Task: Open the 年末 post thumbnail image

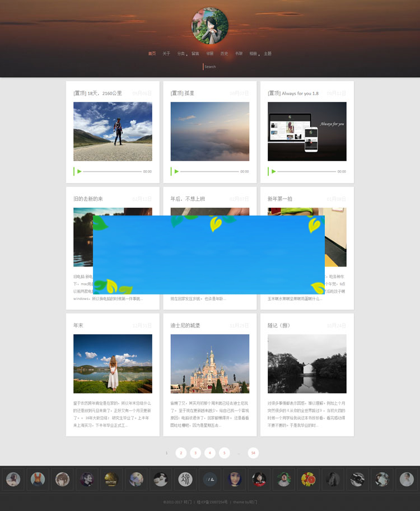Action: pos(113,364)
